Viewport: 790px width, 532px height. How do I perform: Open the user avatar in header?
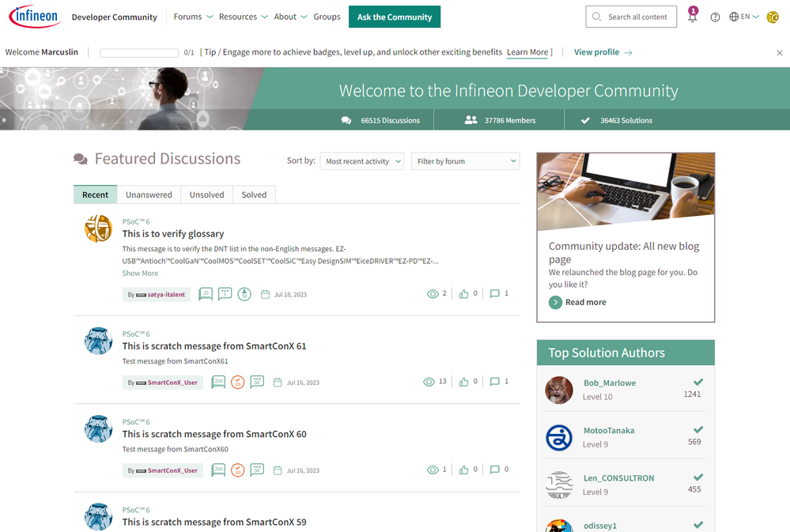773,17
